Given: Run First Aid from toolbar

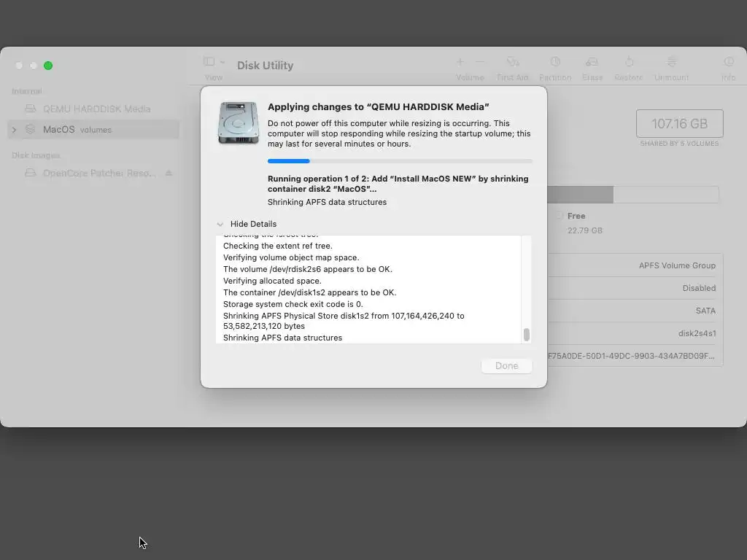Looking at the screenshot, I should coord(513,62).
